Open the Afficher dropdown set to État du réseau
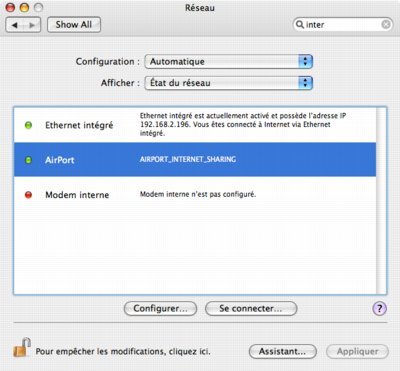 coord(228,83)
